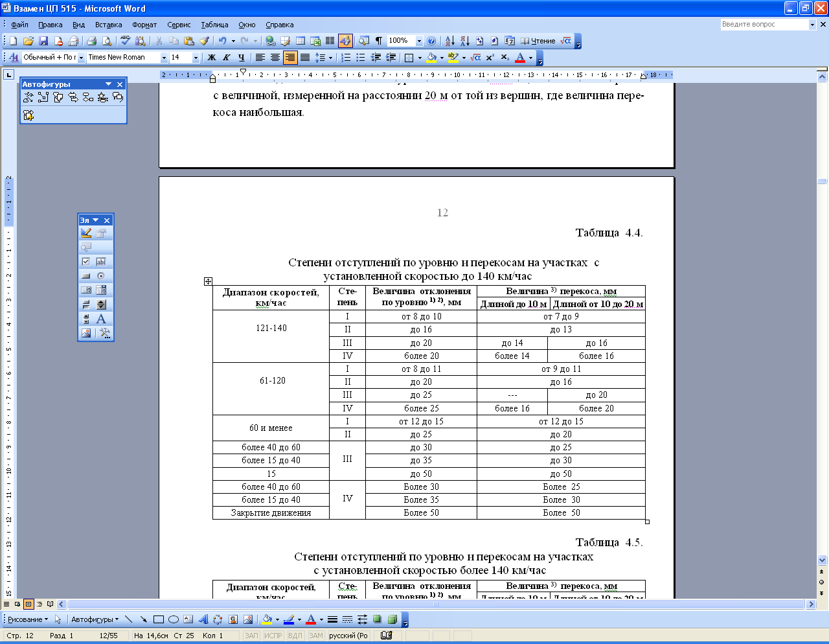Toggle italic formatting К
829x644 pixels.
227,58
